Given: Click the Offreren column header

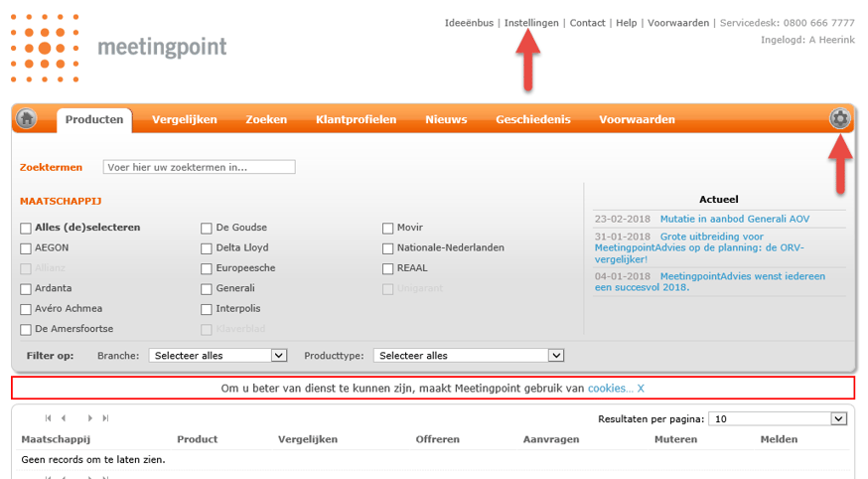Looking at the screenshot, I should (437, 439).
